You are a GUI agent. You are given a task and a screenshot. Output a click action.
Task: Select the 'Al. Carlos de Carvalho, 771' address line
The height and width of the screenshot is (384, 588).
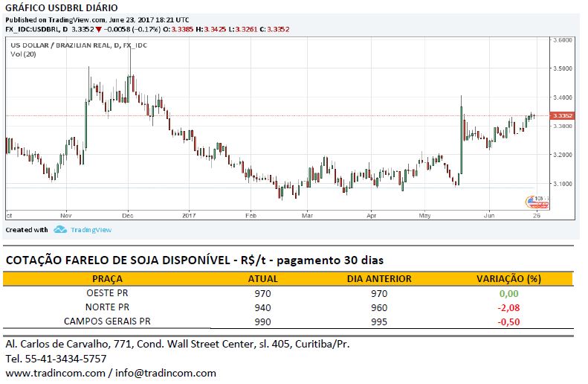coord(178,344)
